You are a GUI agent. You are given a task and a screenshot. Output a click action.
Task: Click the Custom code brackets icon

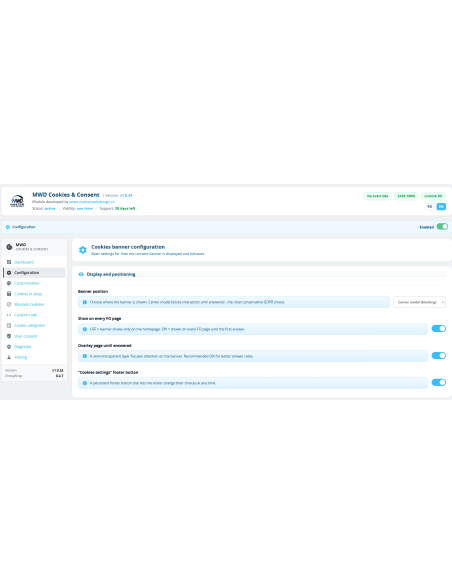click(x=9, y=315)
